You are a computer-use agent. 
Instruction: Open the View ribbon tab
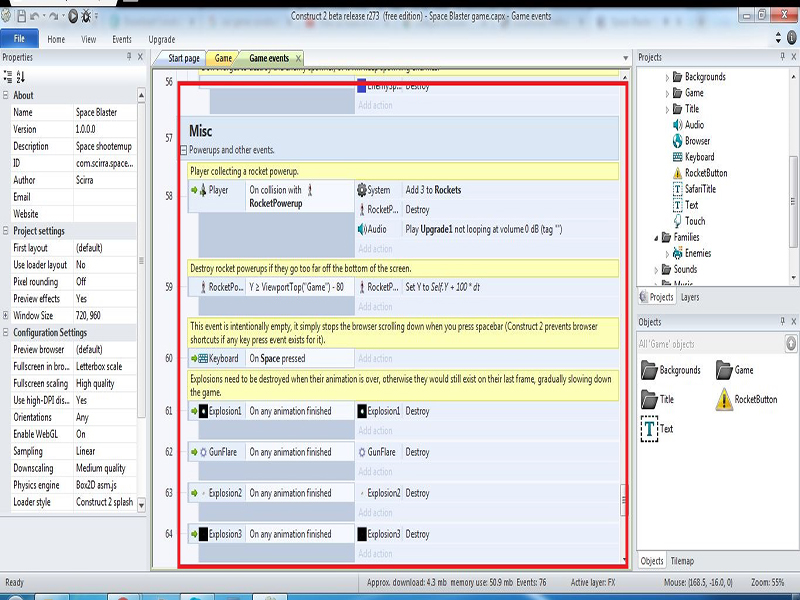(x=88, y=39)
